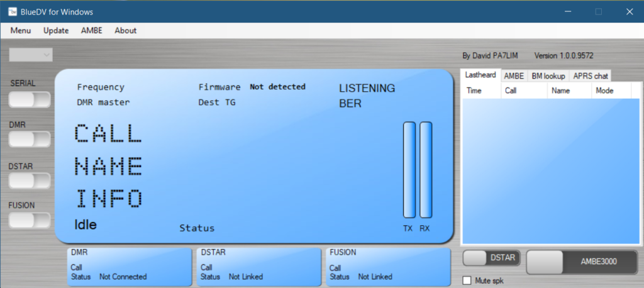Click the DMR status panel at bottom

coord(130,267)
